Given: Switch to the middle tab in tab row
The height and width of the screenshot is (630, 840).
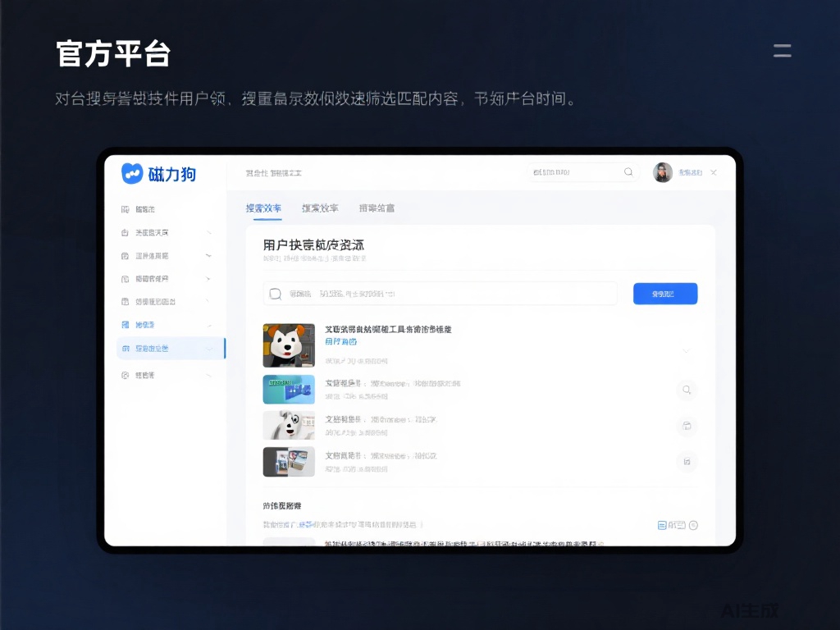Looking at the screenshot, I should [320, 208].
